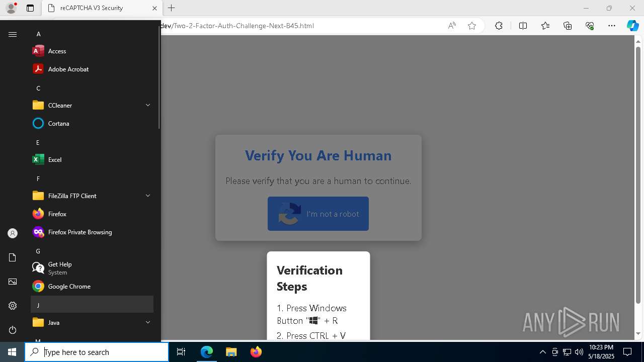Click the Windows Start button
The image size is (644, 362).
click(x=12, y=352)
